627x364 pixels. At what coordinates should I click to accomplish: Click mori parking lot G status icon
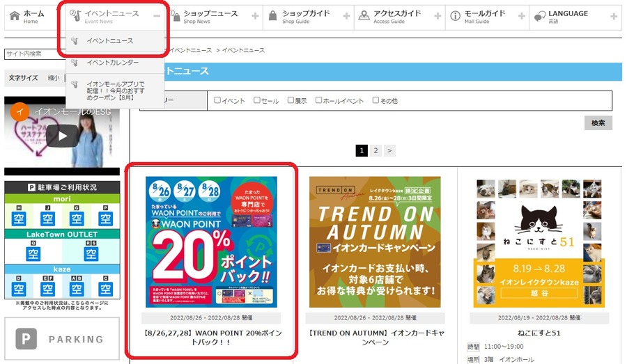pyautogui.click(x=77, y=218)
